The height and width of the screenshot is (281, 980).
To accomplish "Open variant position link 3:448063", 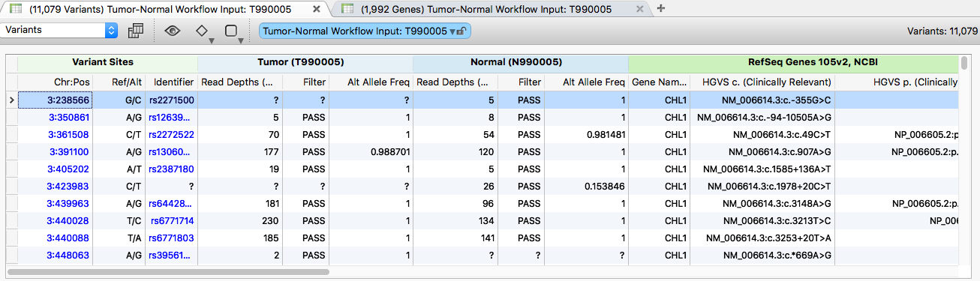I will click(68, 256).
